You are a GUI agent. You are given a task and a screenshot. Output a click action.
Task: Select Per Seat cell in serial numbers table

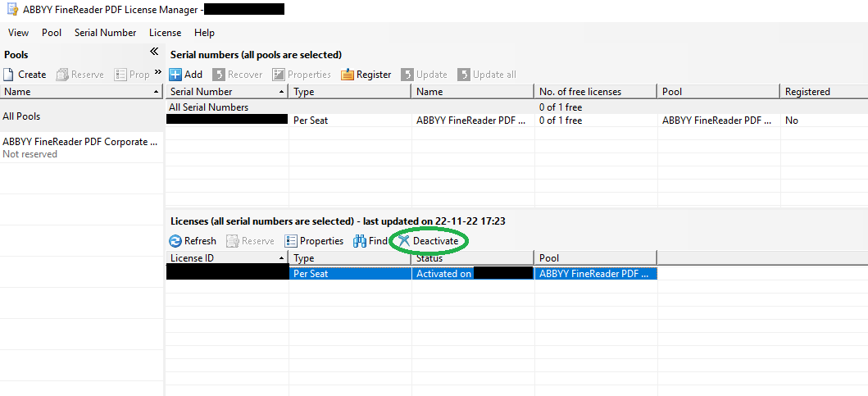[x=350, y=121]
